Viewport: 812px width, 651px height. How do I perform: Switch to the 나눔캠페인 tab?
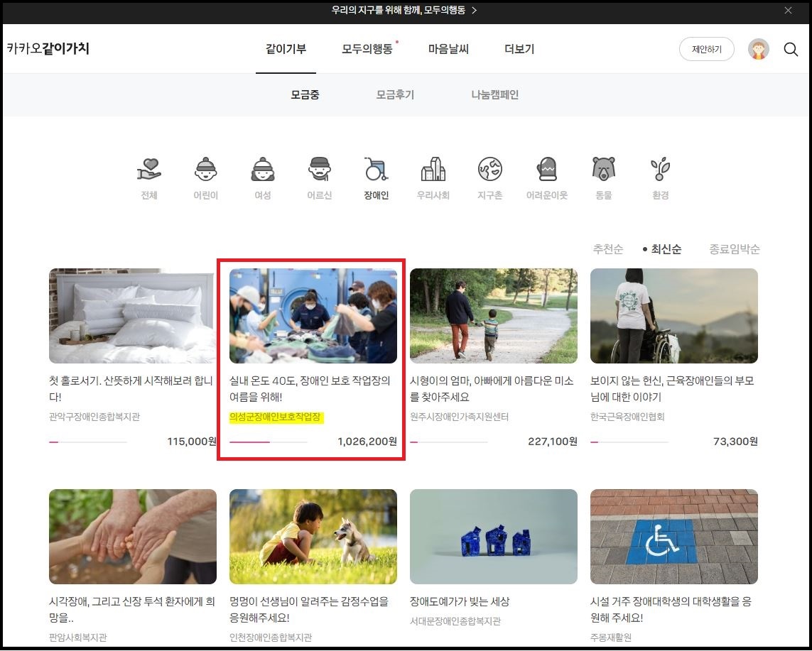pyautogui.click(x=495, y=94)
